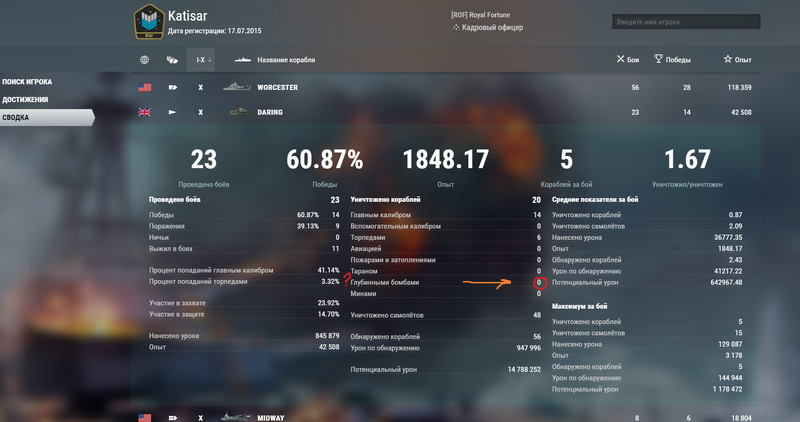Image resolution: width=800 pixels, height=422 pixels.
Task: Click the 1848.17 experience figure
Action: tap(445, 159)
